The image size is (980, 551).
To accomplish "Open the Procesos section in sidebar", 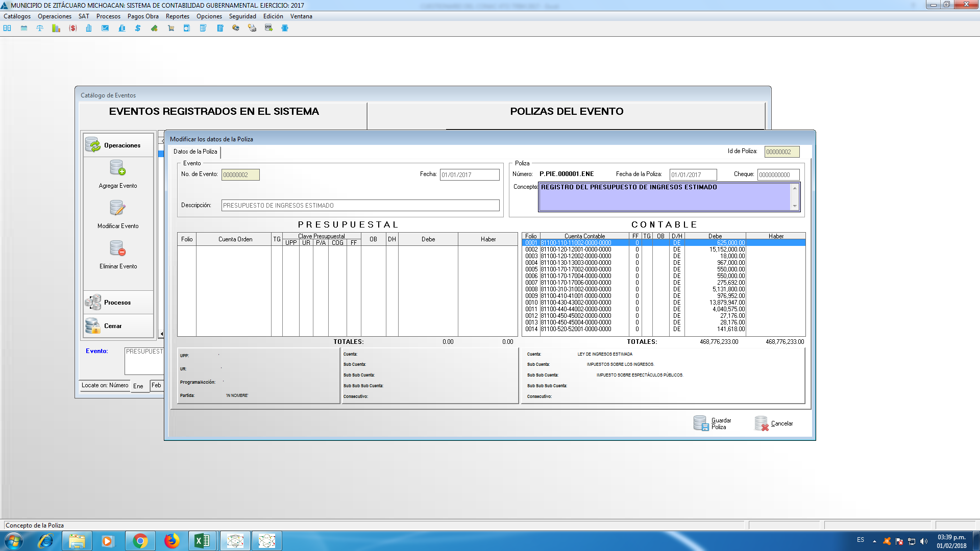I will 118,303.
